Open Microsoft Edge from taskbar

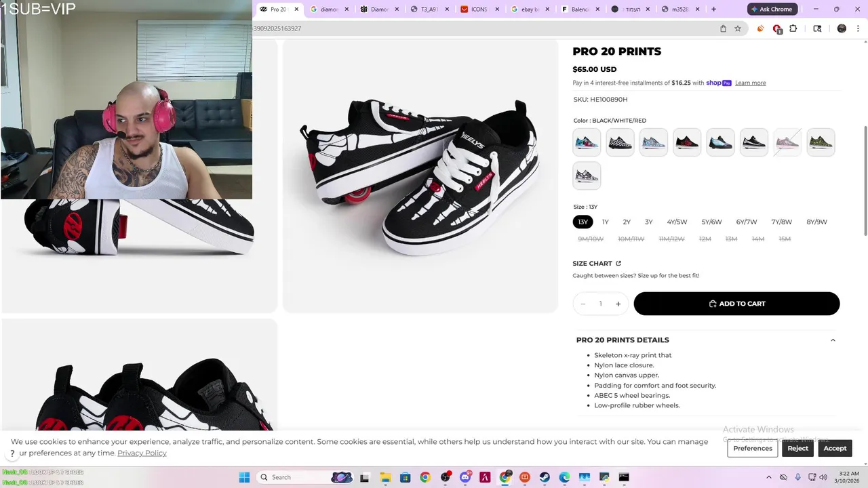click(564, 477)
